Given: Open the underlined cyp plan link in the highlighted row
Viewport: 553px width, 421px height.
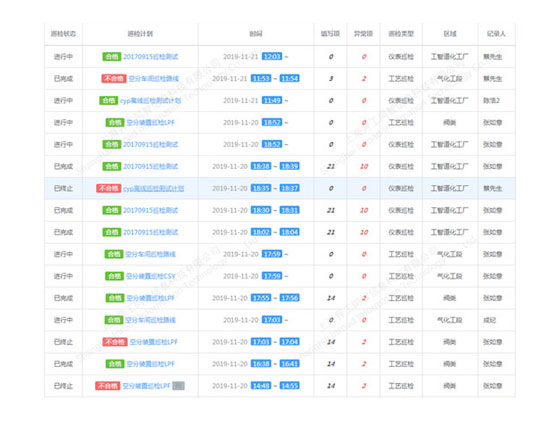Looking at the screenshot, I should pos(153,188).
